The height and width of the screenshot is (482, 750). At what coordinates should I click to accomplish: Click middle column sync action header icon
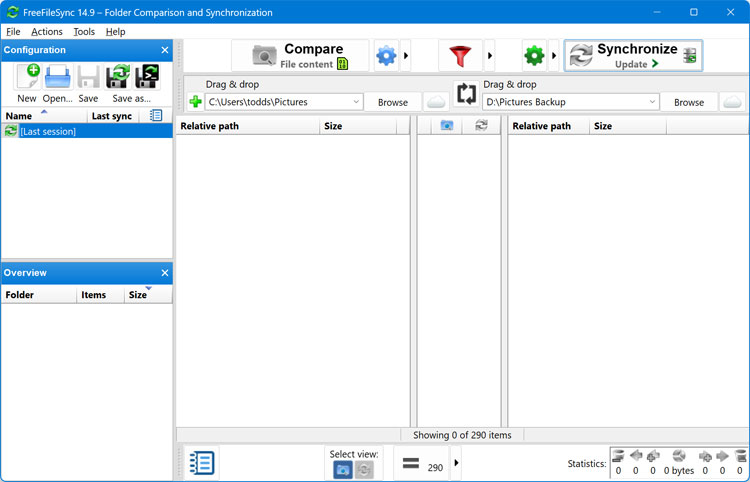click(481, 126)
